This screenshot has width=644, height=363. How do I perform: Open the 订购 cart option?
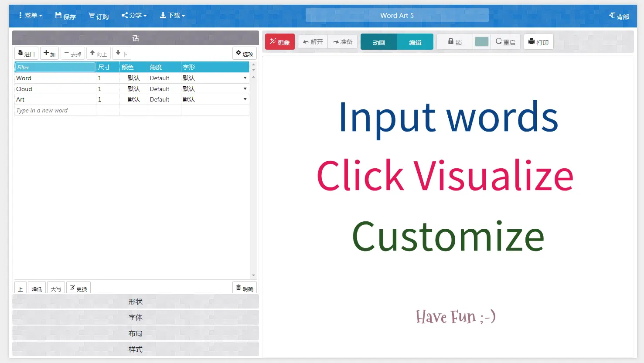click(99, 16)
